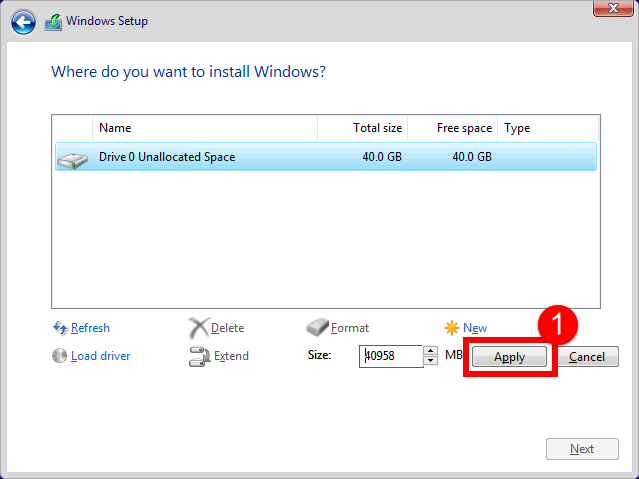Click the Delete X icon
The height and width of the screenshot is (479, 639).
click(x=198, y=328)
